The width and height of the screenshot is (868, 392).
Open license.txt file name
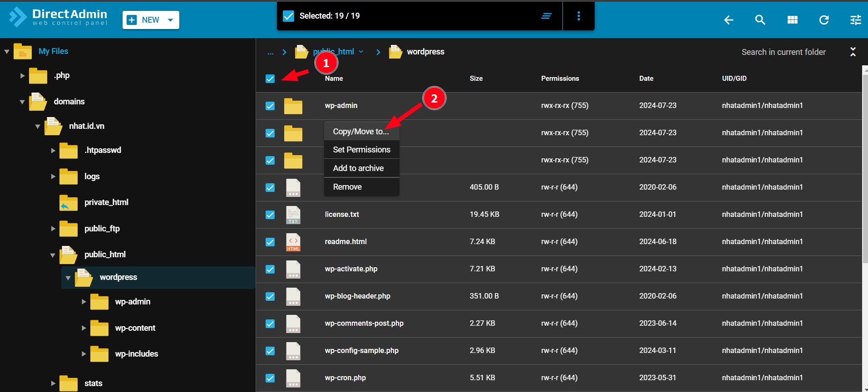pos(342,214)
